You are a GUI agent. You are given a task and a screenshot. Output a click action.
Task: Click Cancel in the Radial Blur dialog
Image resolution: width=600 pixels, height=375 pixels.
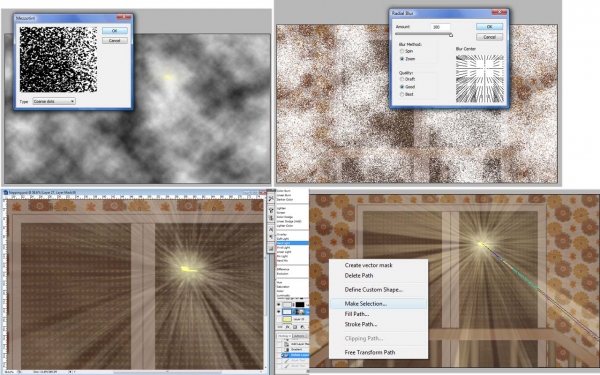click(489, 37)
